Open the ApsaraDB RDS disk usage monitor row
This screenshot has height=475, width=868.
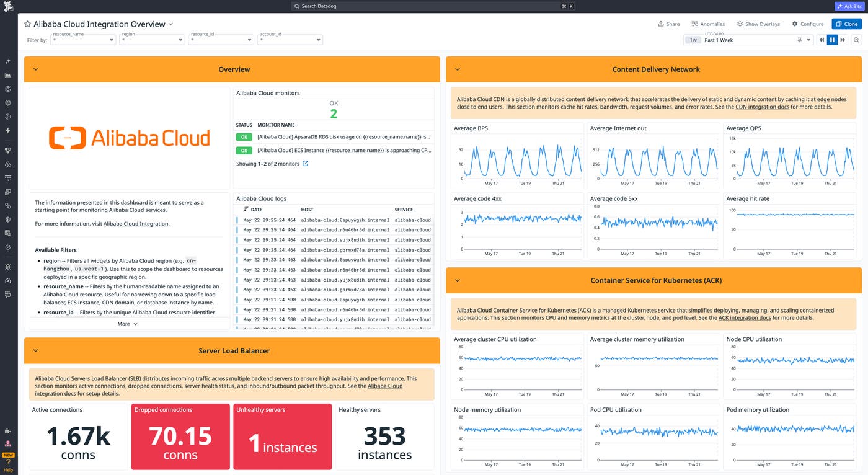[x=334, y=136]
